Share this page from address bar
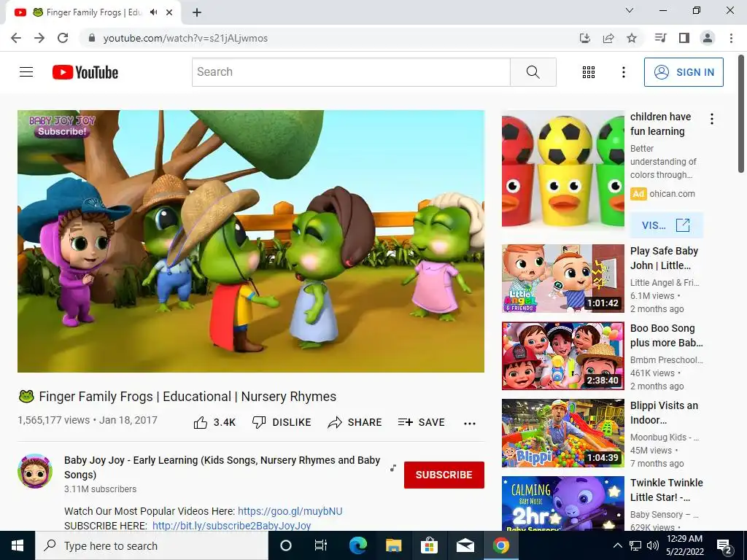This screenshot has width=747, height=560. [x=608, y=38]
